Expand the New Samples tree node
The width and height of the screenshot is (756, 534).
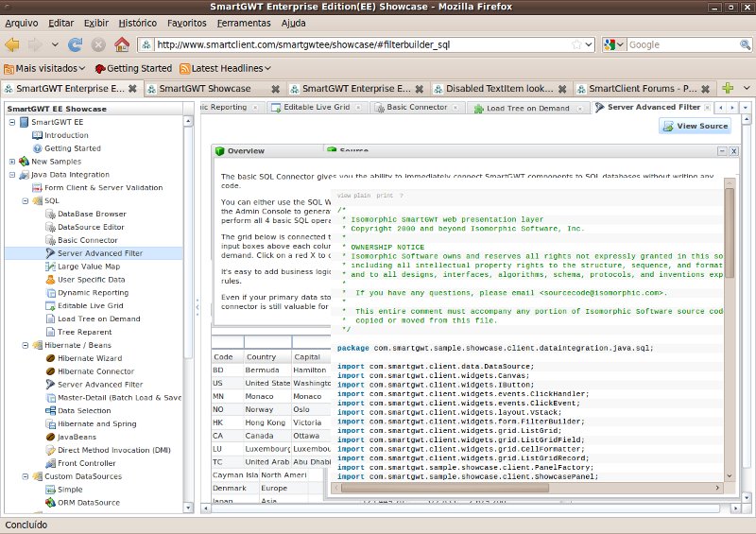pos(11,162)
